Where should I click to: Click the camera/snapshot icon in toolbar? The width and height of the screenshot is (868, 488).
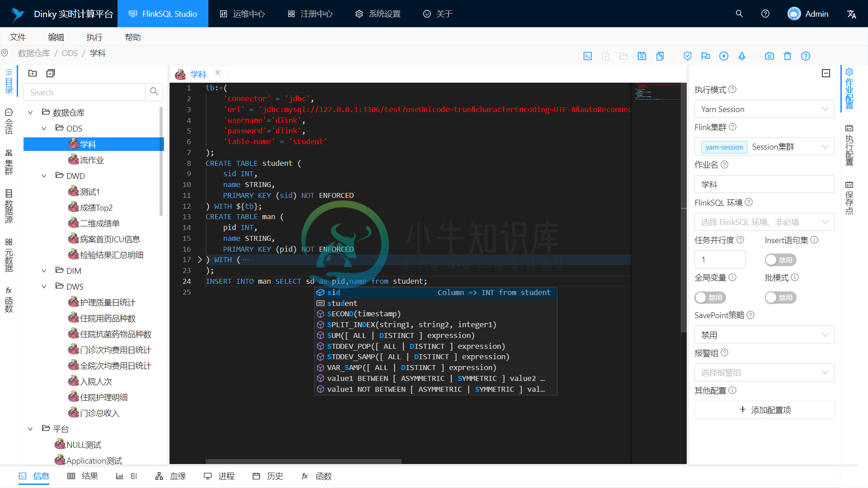769,56
